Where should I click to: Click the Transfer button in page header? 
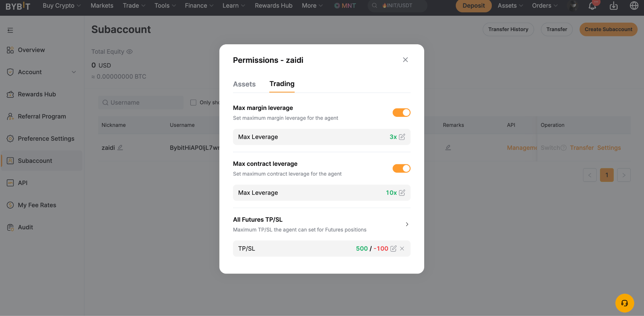[x=557, y=30]
